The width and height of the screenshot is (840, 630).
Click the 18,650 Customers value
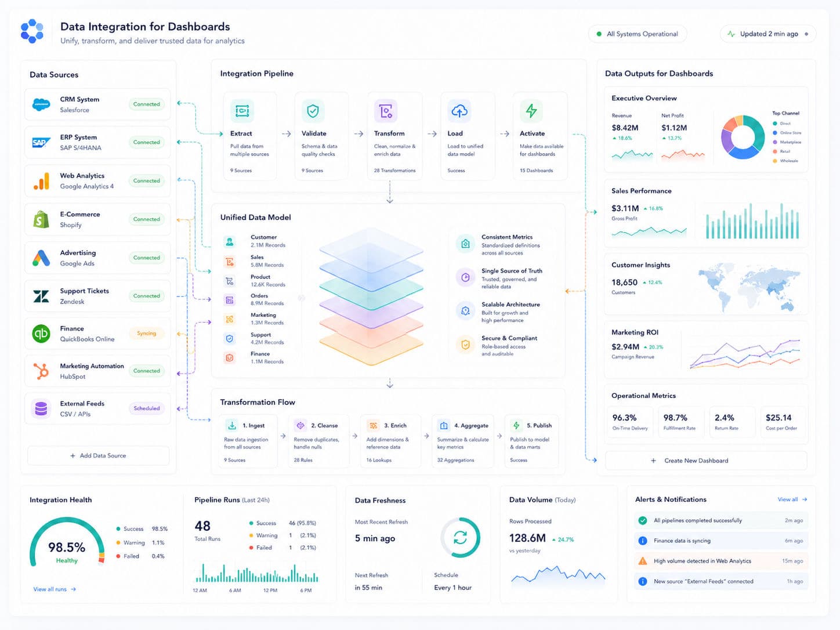[624, 283]
